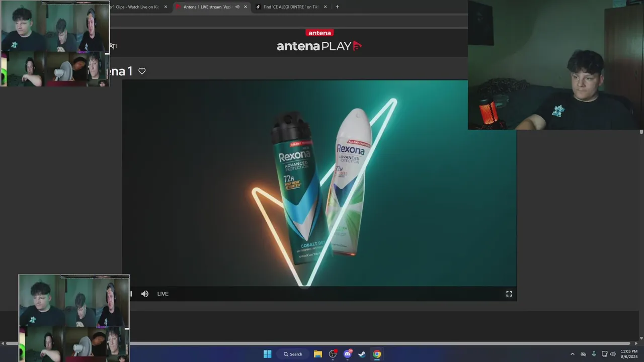Close the Antena 1 LIVE stream tab
644x362 pixels.
click(x=246, y=7)
